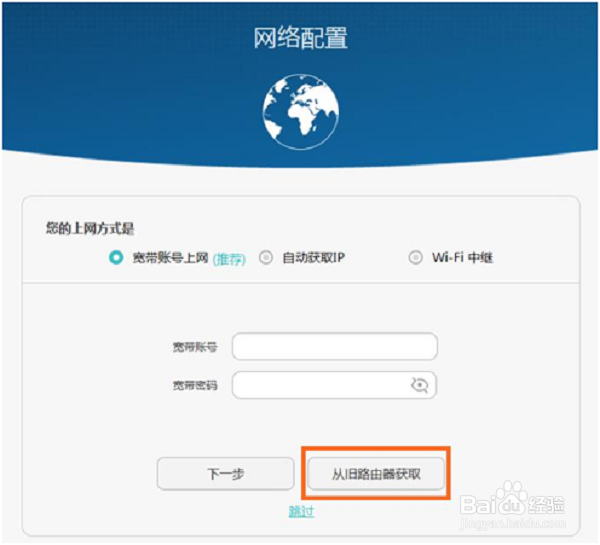Select the Wi-Fi 中继 radio option
This screenshot has width=600, height=545.
click(x=416, y=258)
